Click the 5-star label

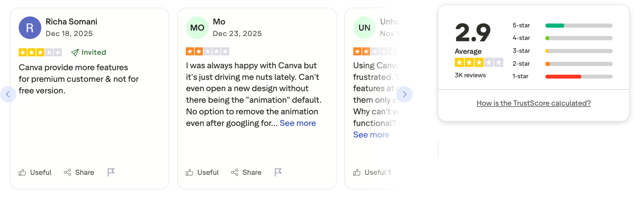(521, 25)
